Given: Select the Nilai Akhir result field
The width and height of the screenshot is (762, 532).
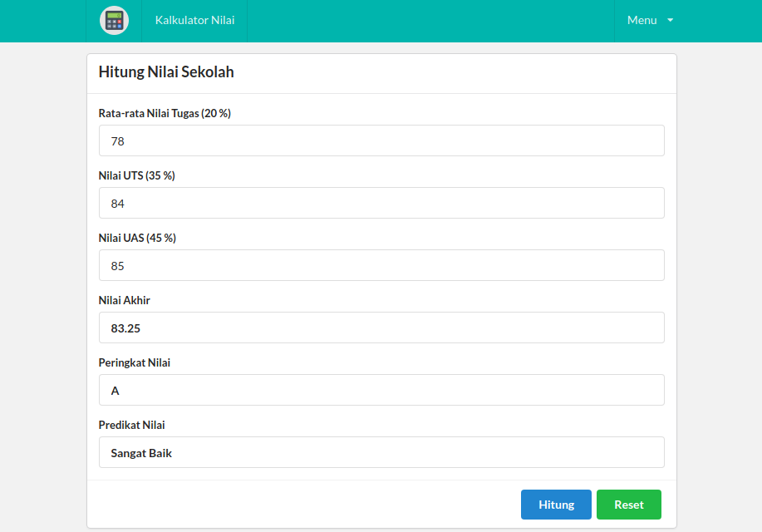Looking at the screenshot, I should tap(381, 328).
